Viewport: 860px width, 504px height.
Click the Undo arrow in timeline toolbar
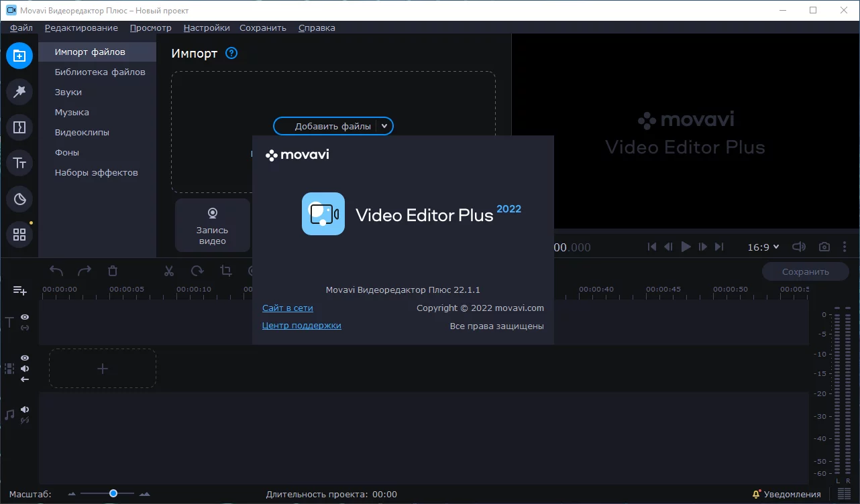[x=56, y=271]
